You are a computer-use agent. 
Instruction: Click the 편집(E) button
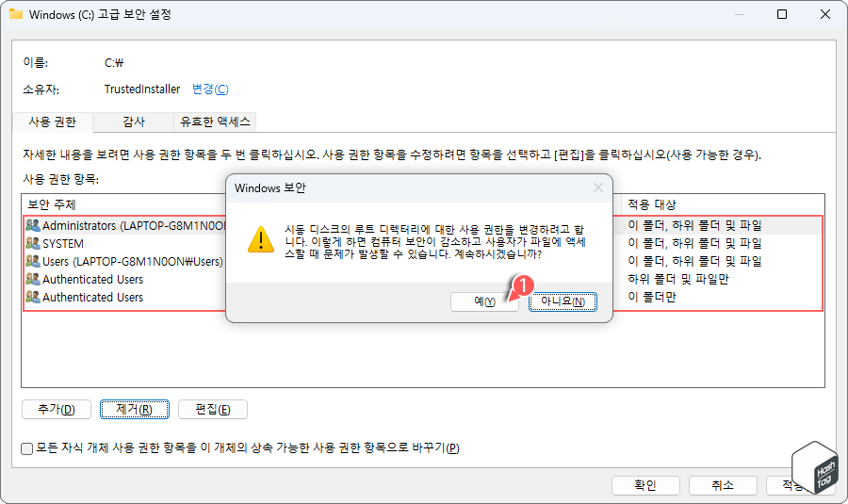click(213, 410)
